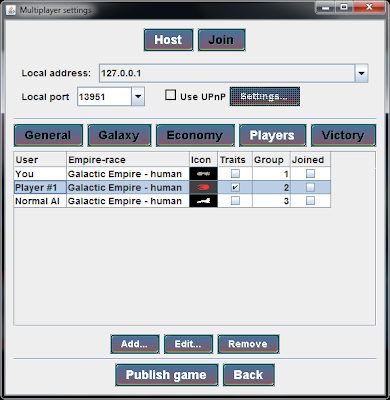This screenshot has width=390, height=400.
Task: Click the Group column header
Action: [271, 160]
